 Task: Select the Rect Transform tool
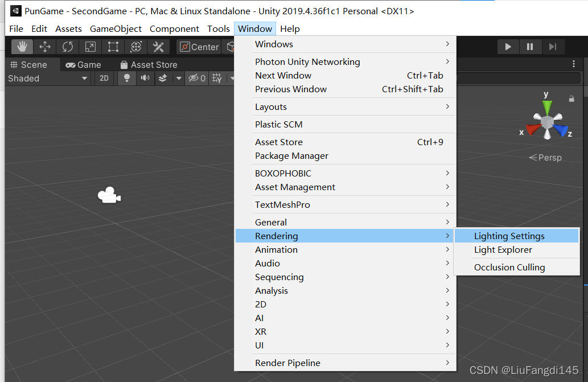[113, 47]
